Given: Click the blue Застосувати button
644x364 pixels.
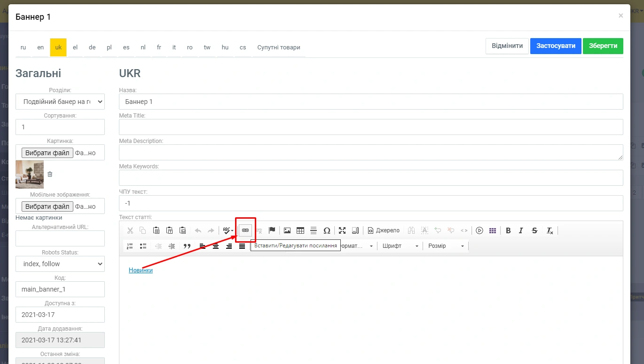Looking at the screenshot, I should tap(556, 46).
